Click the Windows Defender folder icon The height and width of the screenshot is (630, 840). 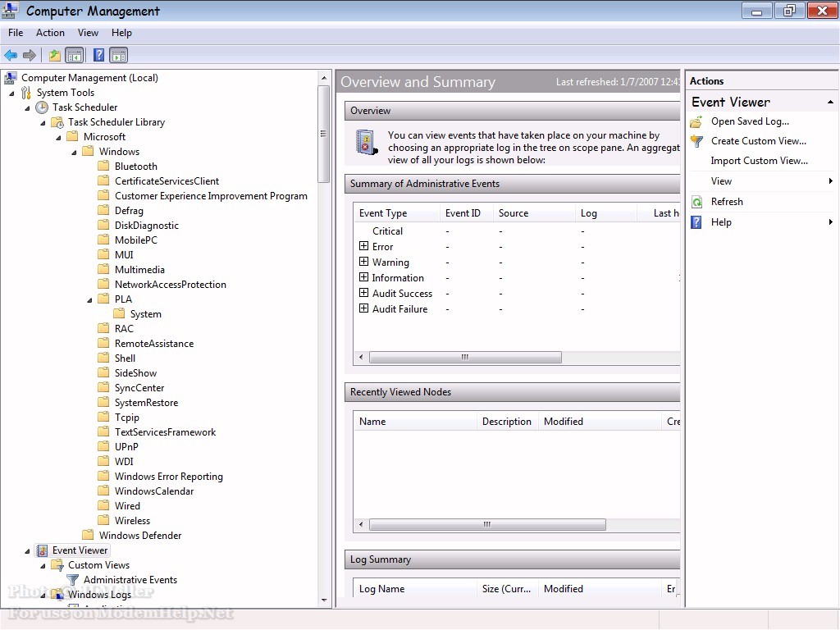89,535
